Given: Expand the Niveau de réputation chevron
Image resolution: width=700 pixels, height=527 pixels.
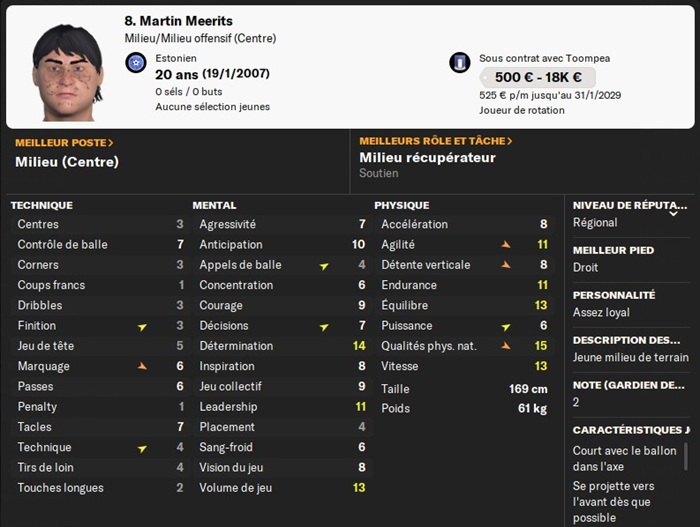Looking at the screenshot, I should [x=673, y=212].
